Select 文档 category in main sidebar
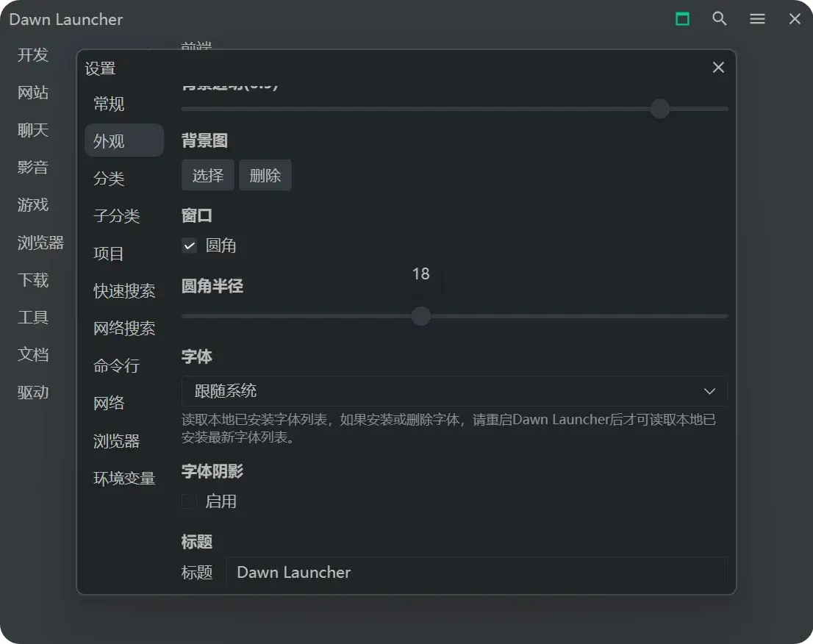Image resolution: width=813 pixels, height=644 pixels. click(x=32, y=354)
